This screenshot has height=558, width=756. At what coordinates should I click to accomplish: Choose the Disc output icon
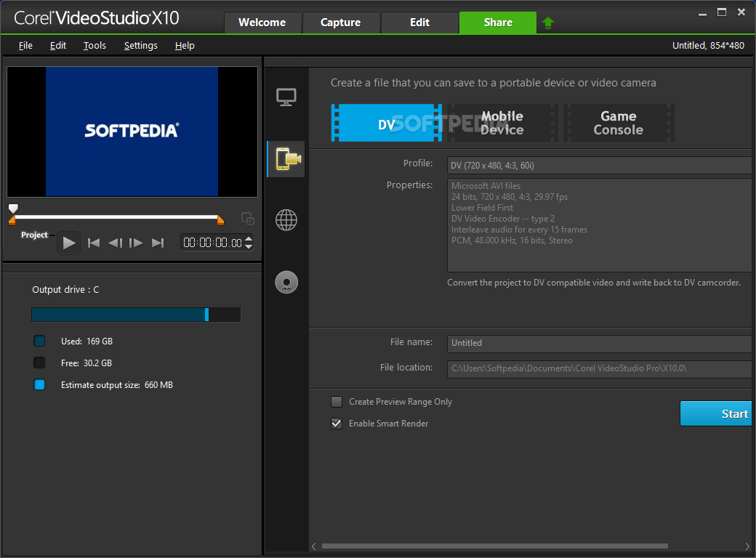tap(286, 283)
